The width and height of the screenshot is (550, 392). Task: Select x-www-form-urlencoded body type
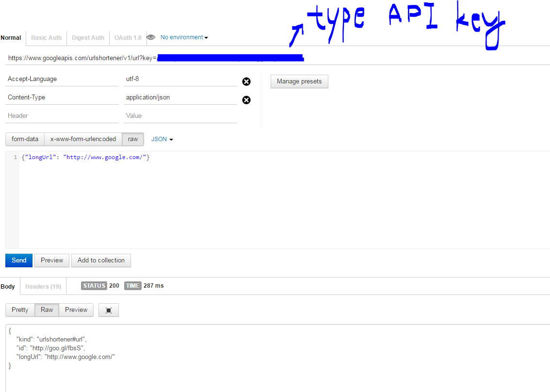[83, 139]
